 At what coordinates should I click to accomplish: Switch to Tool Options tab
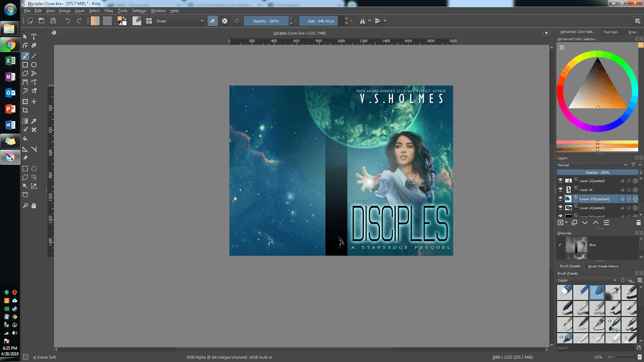(611, 32)
